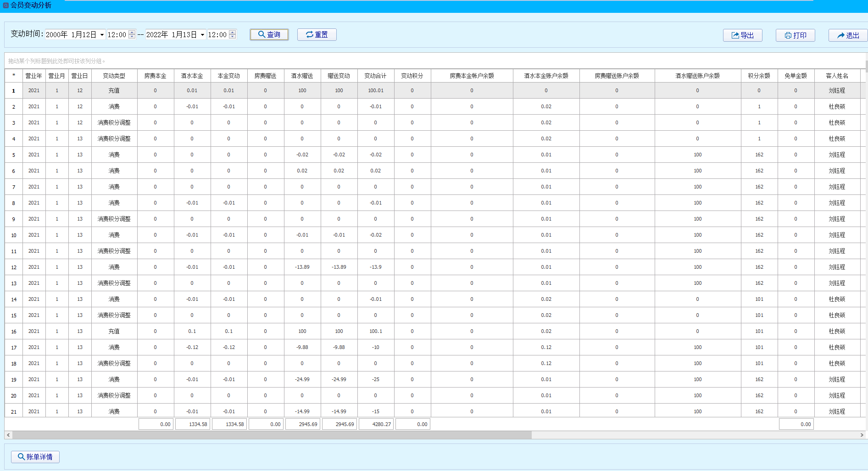
Task: Click horizontal scrollbar left arrow
Action: click(x=8, y=435)
